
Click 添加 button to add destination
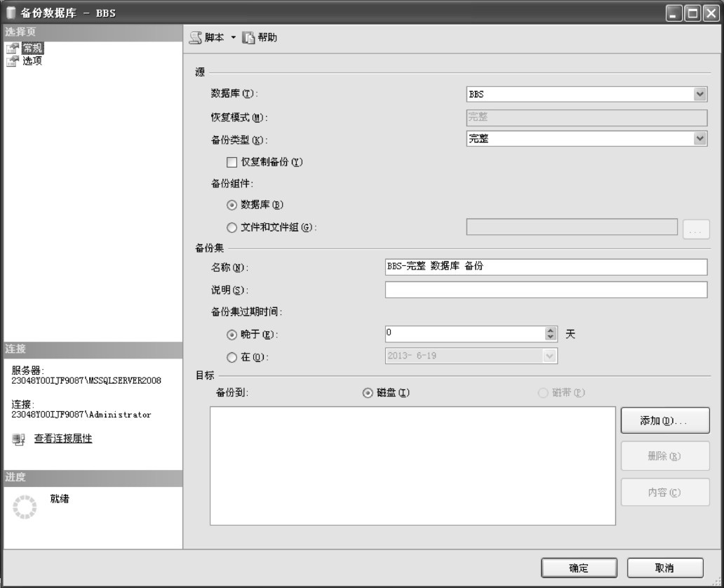tap(665, 420)
